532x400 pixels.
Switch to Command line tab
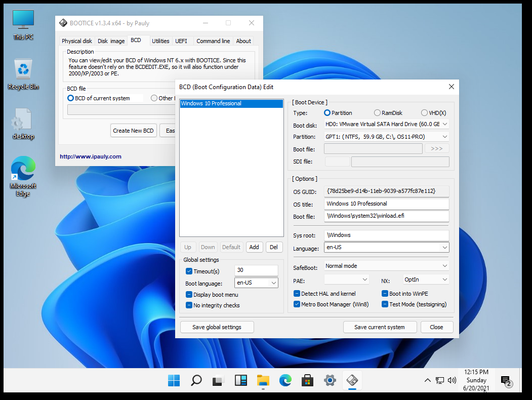tap(213, 41)
